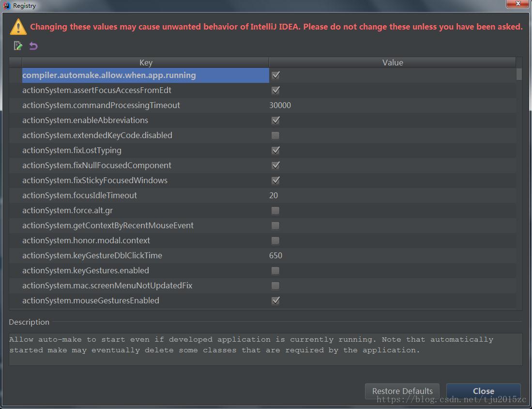This screenshot has height=409, width=532.
Task: Click the Close button at bottom
Action: 483,391
